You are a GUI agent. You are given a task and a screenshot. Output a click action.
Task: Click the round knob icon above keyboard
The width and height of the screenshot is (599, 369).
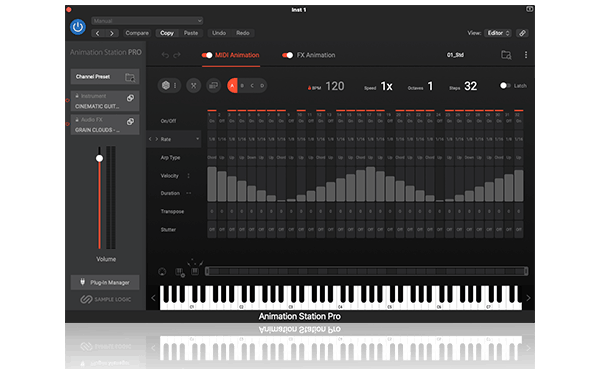162,272
